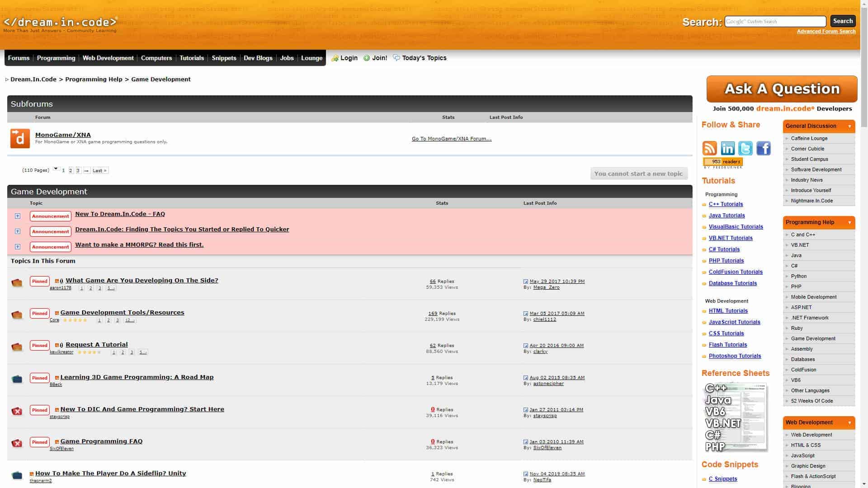Toggle the expander beside the FAQ announcement
The height and width of the screenshot is (488, 868).
tap(18, 216)
